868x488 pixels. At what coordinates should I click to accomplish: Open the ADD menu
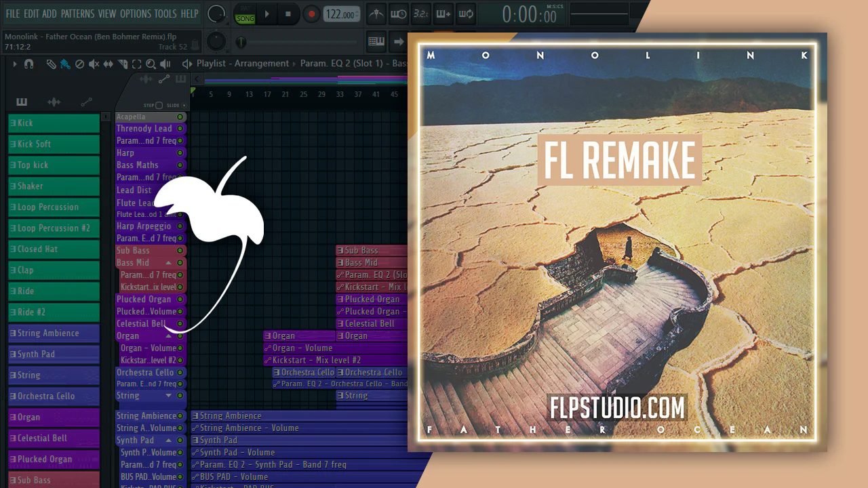50,14
